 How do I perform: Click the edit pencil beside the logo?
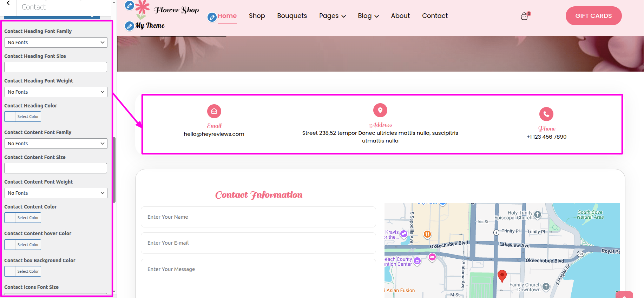tap(130, 5)
